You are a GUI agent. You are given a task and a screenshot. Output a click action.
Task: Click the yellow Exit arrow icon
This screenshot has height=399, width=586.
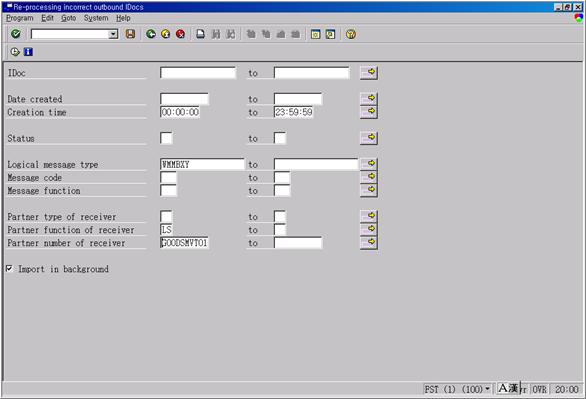click(166, 34)
